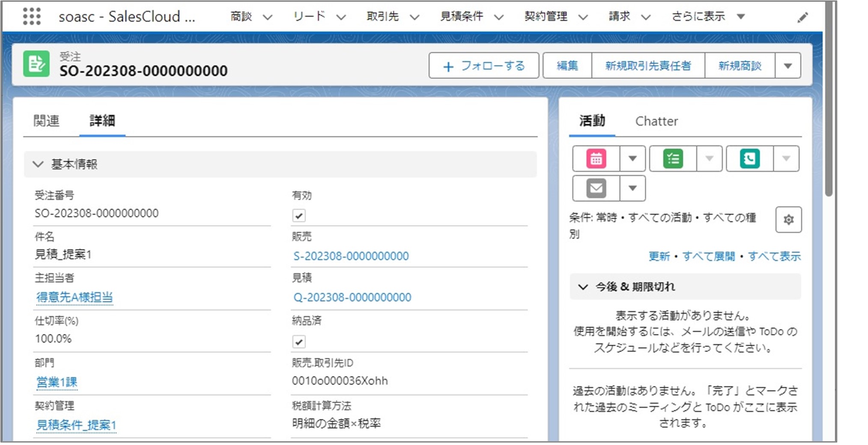
Task: Click the 0010o000036Xohh account ID value
Action: 340,381
